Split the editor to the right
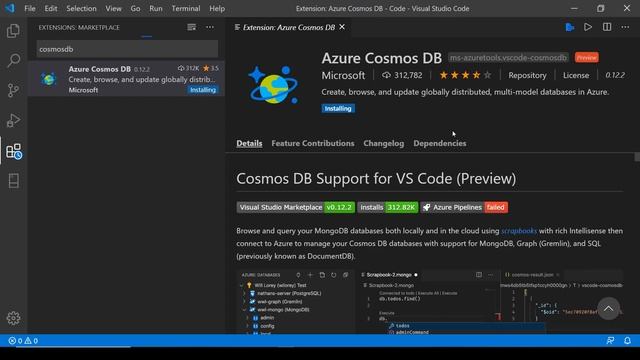Screen dimensions: 640x360 607,27
